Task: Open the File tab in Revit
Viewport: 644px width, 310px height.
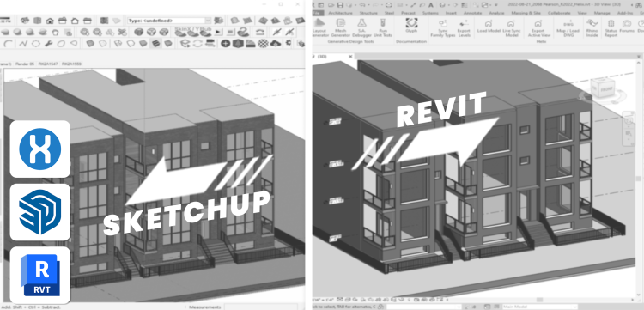Action: 318,13
